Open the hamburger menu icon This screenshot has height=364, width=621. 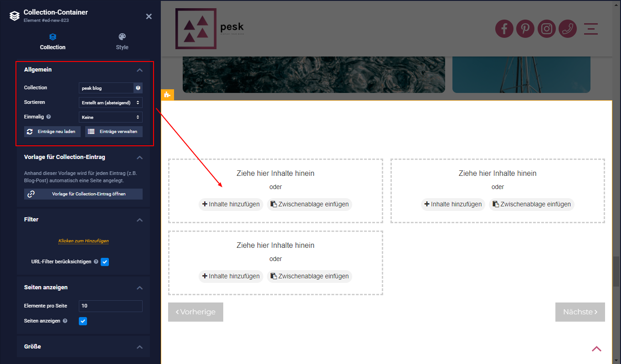coord(591,29)
